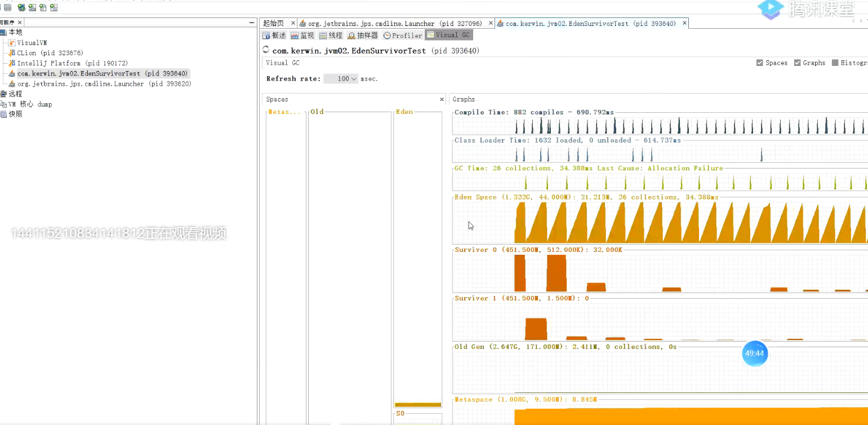The height and width of the screenshot is (425, 868).
Task: Click the VM 核心 dump icon
Action: [x=3, y=104]
